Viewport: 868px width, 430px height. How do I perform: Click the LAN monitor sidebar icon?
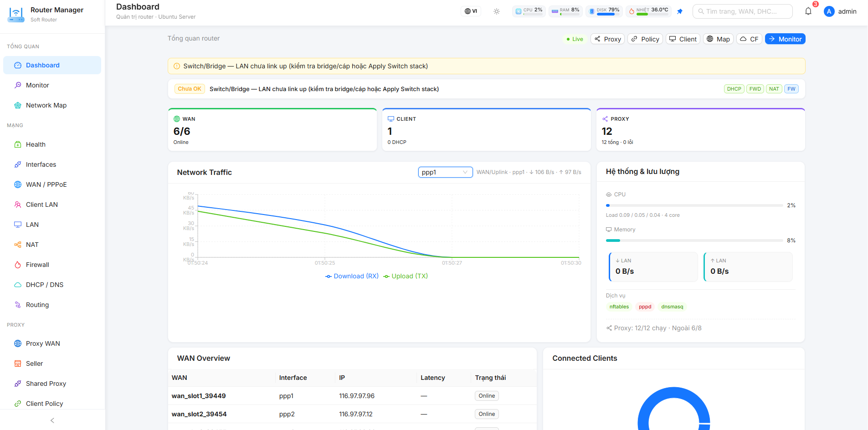click(x=18, y=225)
